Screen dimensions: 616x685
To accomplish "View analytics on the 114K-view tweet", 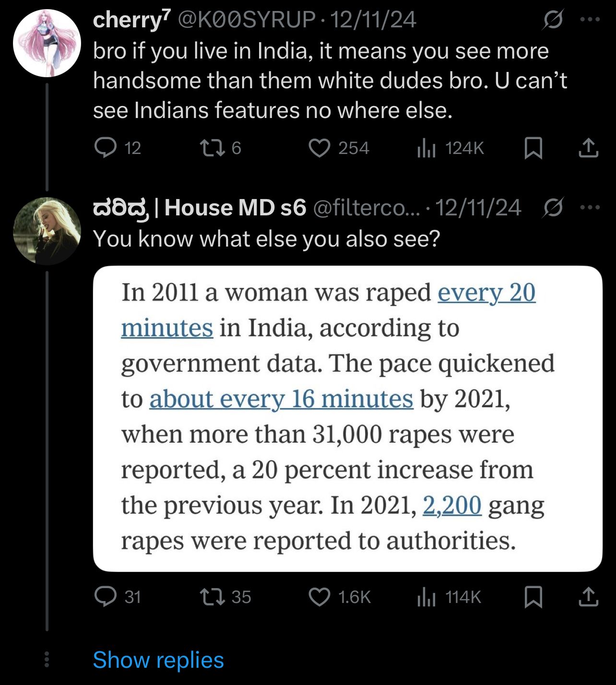I will click(426, 597).
